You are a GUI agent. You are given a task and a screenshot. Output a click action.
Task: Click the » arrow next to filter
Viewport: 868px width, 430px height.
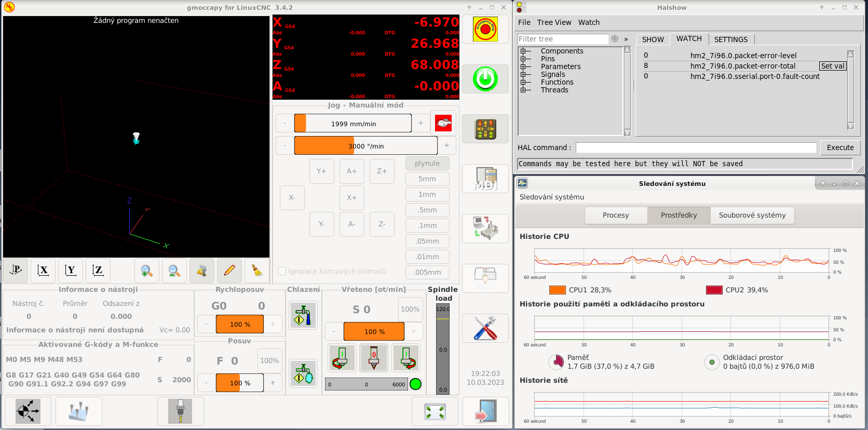click(626, 39)
